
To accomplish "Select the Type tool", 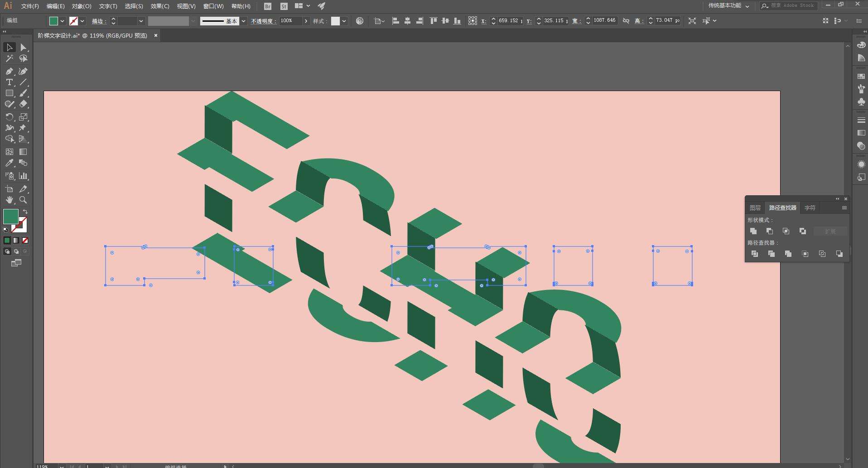I will pos(9,82).
